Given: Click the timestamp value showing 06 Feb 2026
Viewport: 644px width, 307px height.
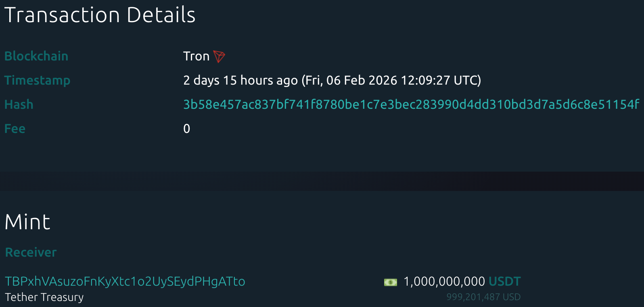Looking at the screenshot, I should pyautogui.click(x=391, y=81).
